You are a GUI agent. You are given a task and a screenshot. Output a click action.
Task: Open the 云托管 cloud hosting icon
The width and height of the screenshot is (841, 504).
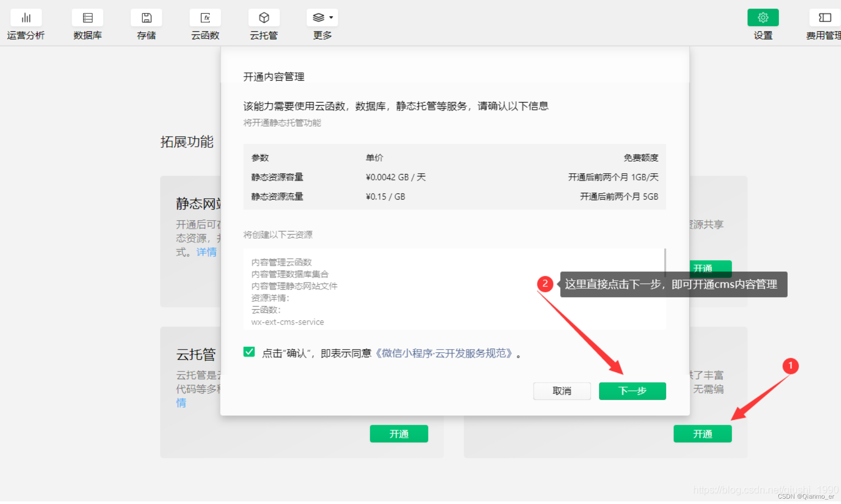pos(264,18)
